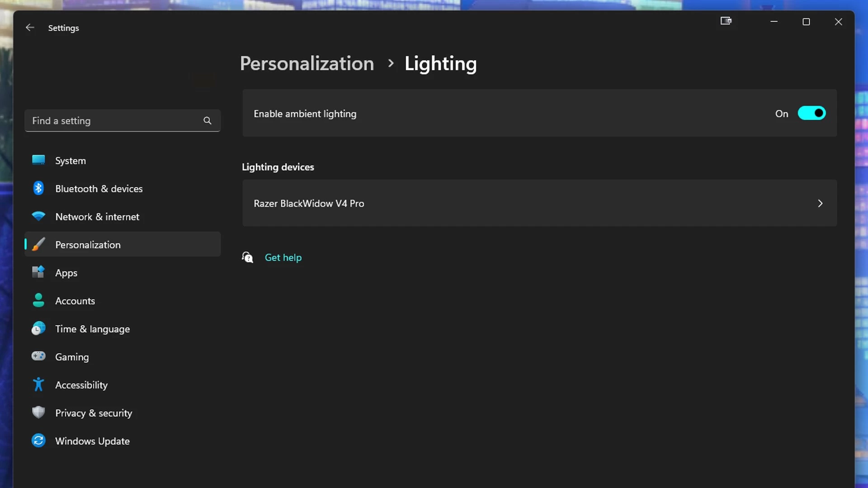Click the Apps squares icon

pos(38,272)
